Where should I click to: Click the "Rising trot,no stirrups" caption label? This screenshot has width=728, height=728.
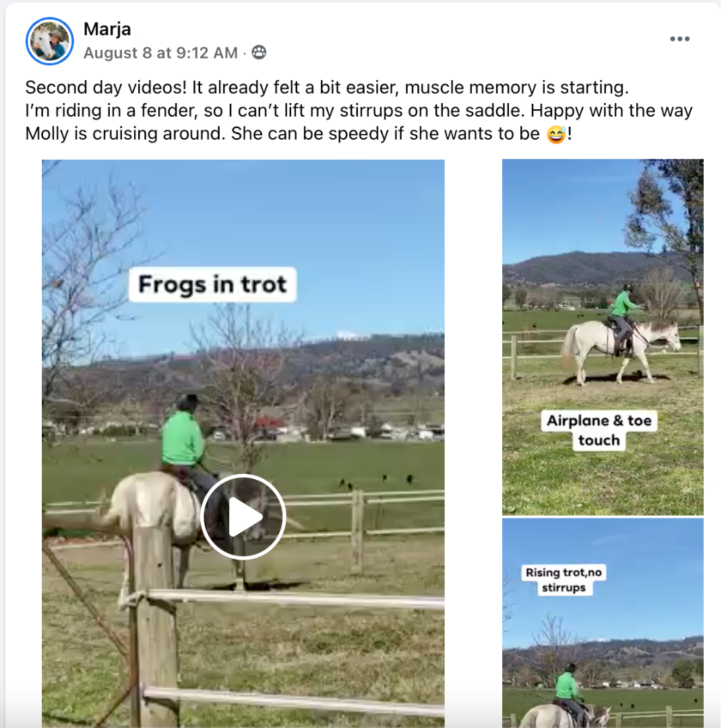click(564, 580)
